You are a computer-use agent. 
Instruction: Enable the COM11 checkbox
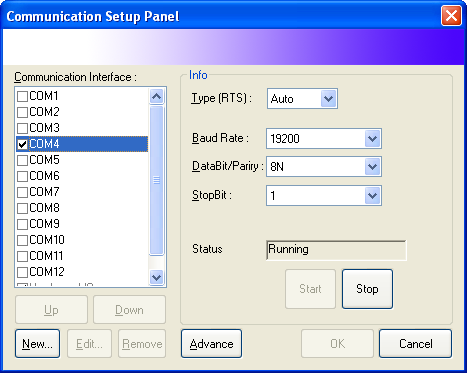(x=22, y=256)
